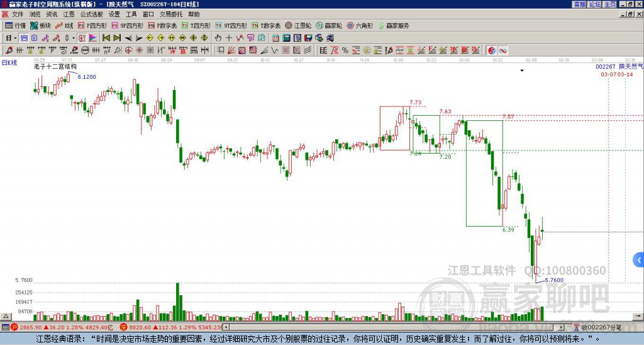The width and height of the screenshot is (644, 345).
Task: Open the 帮助 menu
Action: click(194, 14)
